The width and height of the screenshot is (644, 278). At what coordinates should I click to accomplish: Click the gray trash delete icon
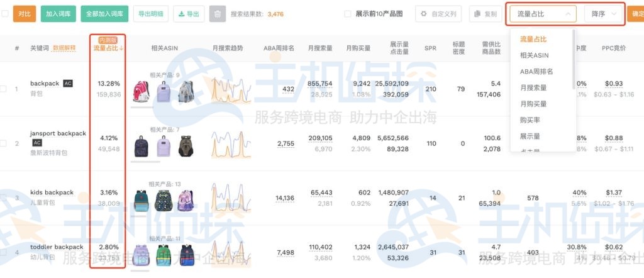point(218,14)
